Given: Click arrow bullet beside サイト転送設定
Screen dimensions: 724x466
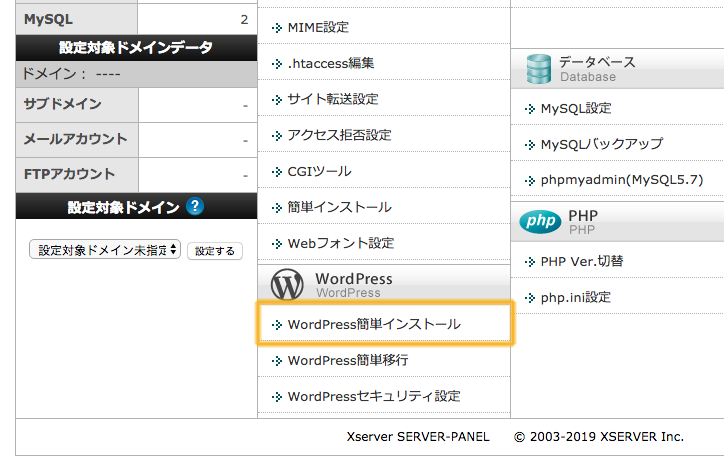Looking at the screenshot, I should 277,100.
